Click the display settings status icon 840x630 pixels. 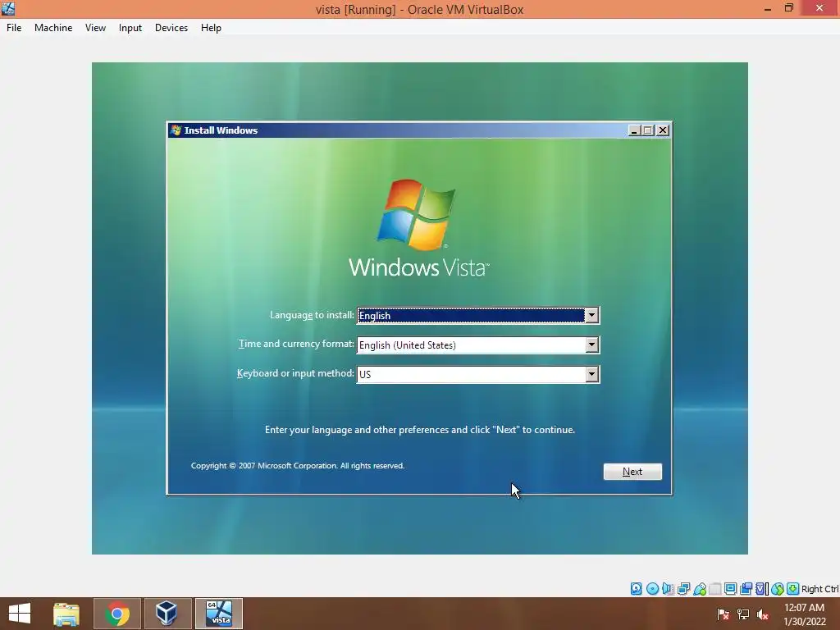tap(730, 589)
